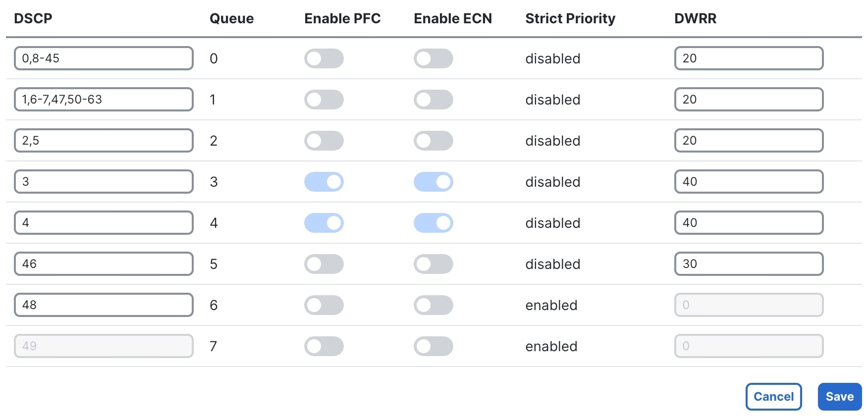Enable ECN for queue 5
868x420 pixels.
(x=433, y=263)
